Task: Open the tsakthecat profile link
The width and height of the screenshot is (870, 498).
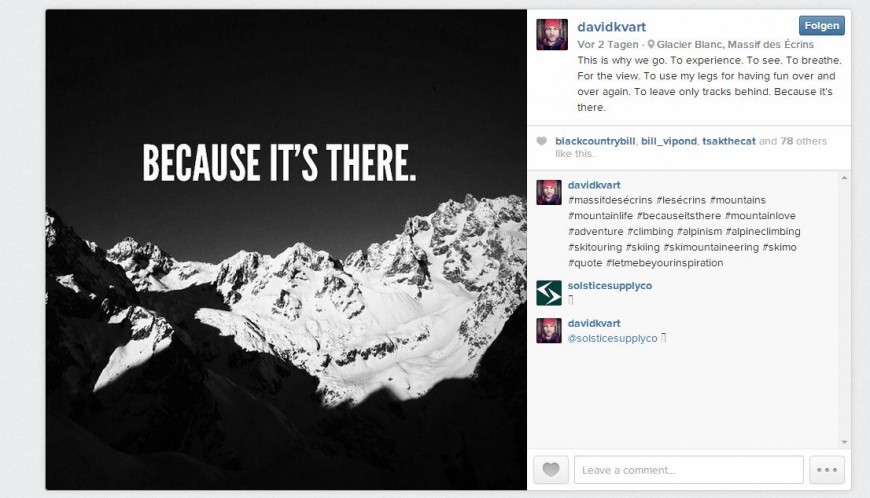Action: [x=729, y=141]
